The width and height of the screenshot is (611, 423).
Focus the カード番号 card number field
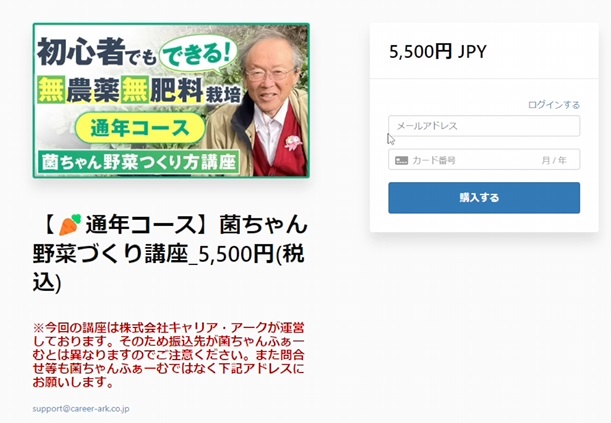pos(464,160)
